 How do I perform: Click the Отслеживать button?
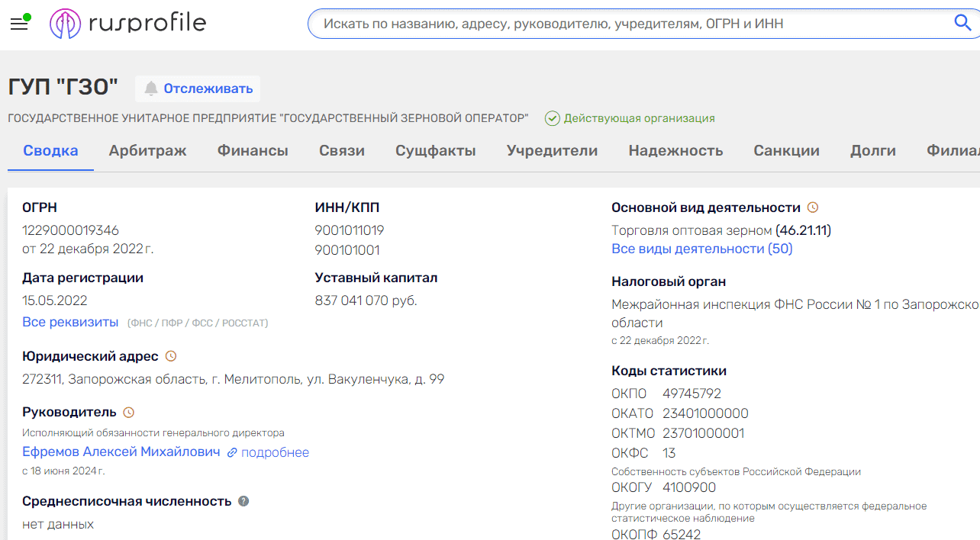(x=198, y=88)
